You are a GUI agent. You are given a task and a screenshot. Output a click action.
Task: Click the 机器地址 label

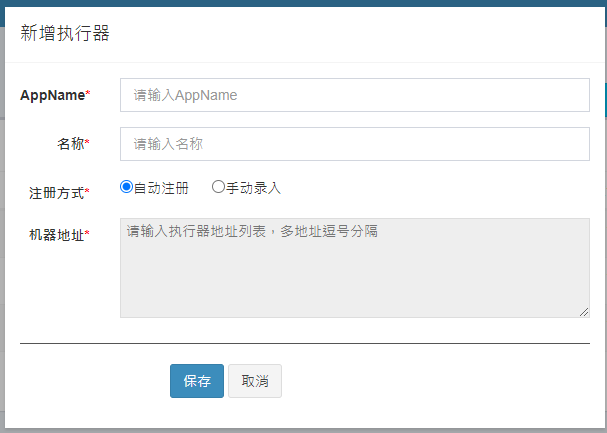coord(57,236)
